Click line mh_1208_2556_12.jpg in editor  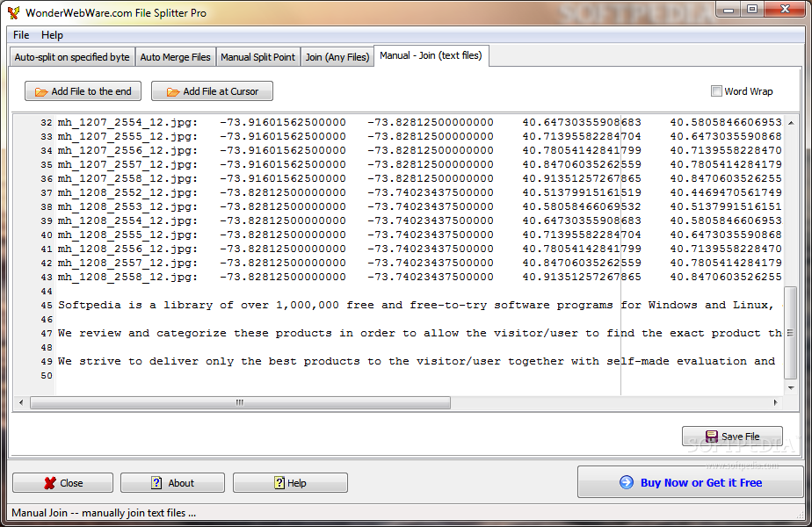(419, 249)
